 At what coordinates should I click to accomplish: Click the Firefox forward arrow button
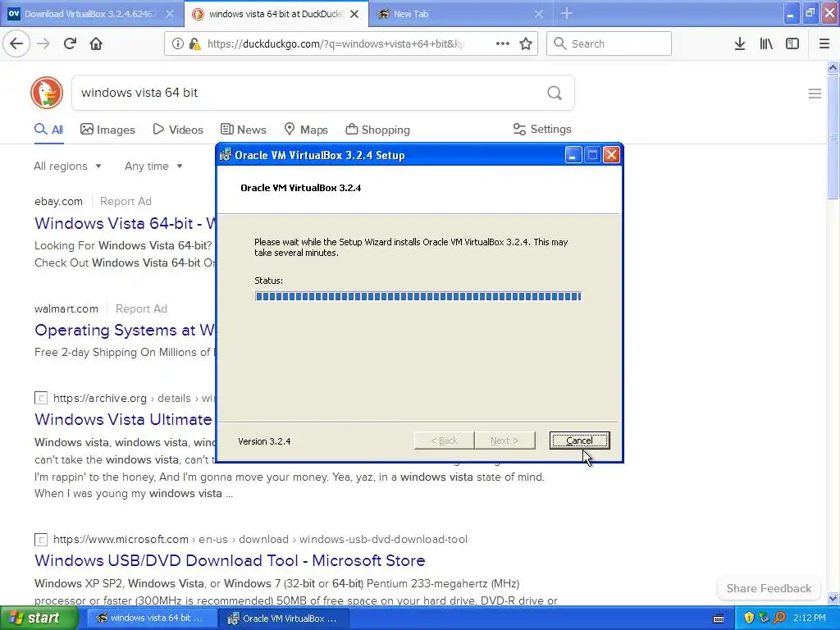pyautogui.click(x=43, y=43)
